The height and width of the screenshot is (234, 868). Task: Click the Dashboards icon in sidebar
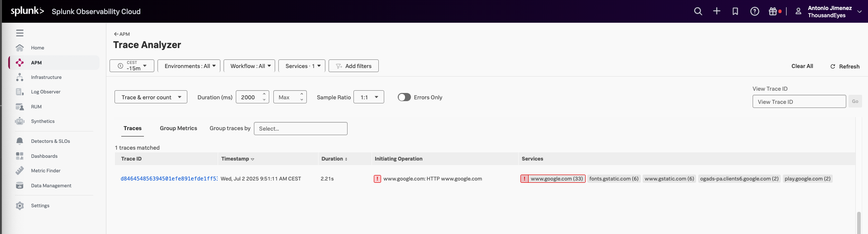(x=19, y=156)
